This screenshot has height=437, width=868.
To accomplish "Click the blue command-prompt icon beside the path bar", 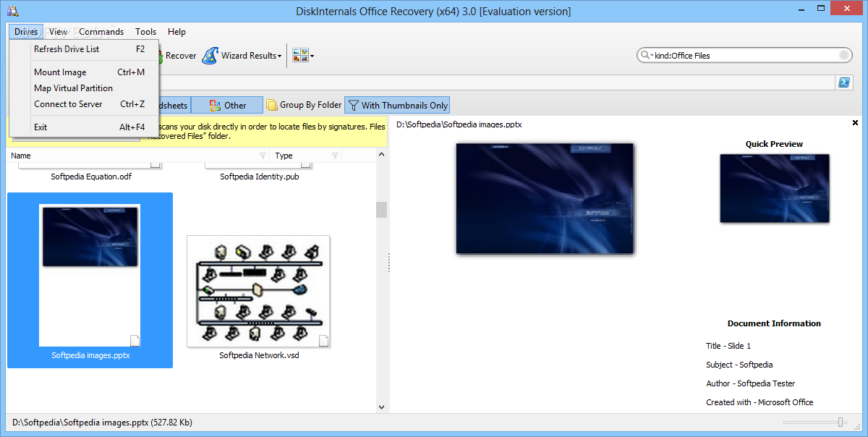I will pos(844,82).
